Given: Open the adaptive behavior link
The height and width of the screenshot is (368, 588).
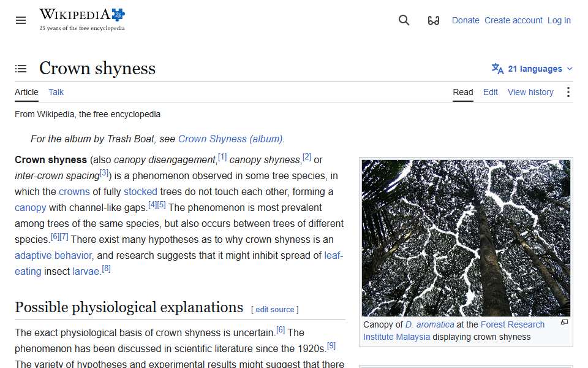Looking at the screenshot, I should [53, 255].
